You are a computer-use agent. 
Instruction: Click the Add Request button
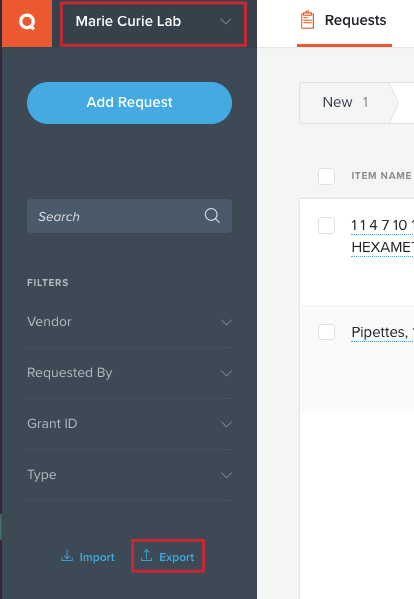129,103
